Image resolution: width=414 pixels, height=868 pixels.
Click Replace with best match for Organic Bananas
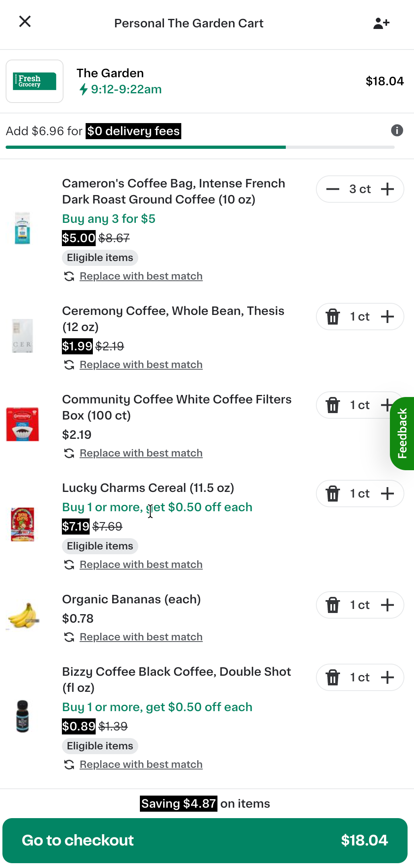141,637
